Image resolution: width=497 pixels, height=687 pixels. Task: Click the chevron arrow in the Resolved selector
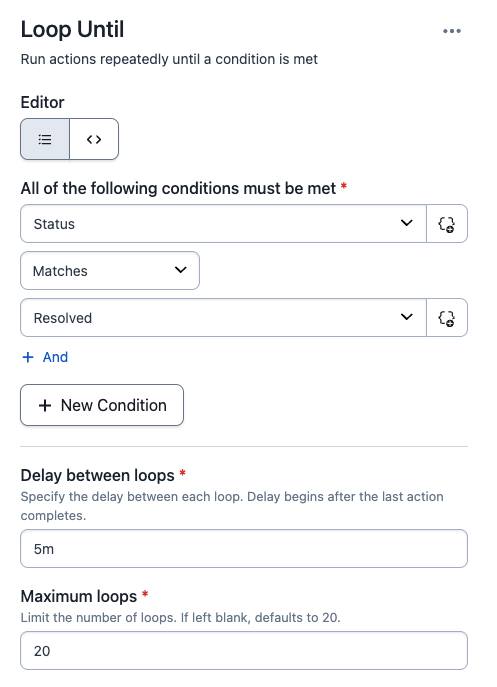click(x=407, y=317)
